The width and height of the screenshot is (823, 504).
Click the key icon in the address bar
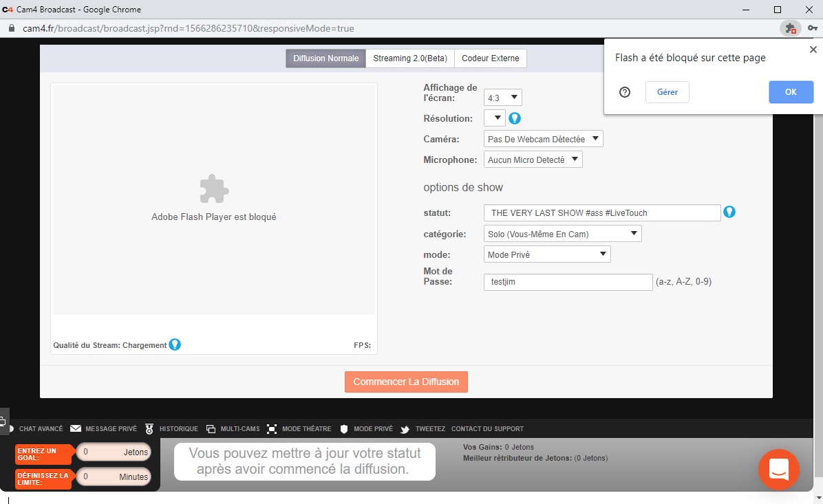pos(813,29)
